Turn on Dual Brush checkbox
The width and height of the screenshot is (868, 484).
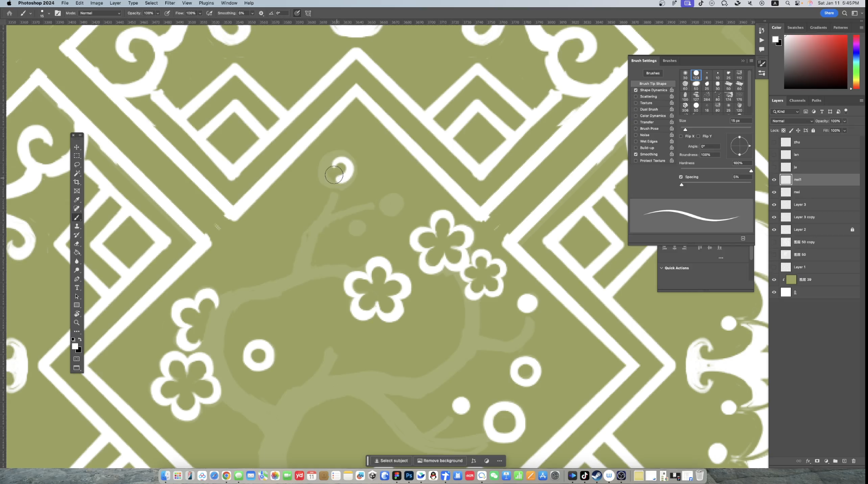point(636,109)
